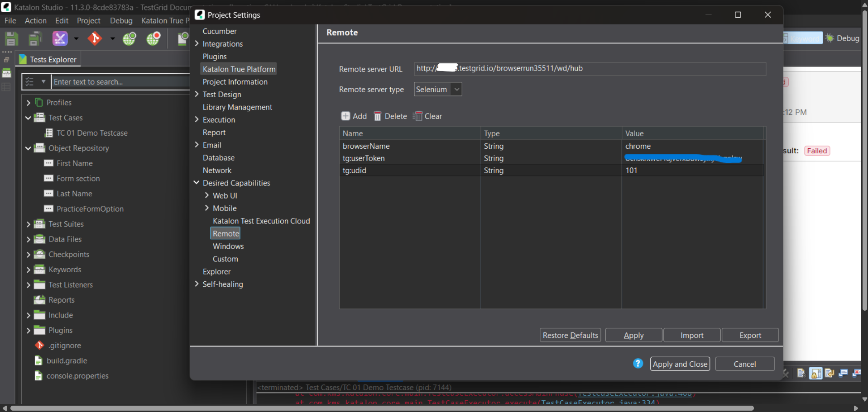Select the Custom capabilities item
This screenshot has width=868, height=412.
click(225, 259)
